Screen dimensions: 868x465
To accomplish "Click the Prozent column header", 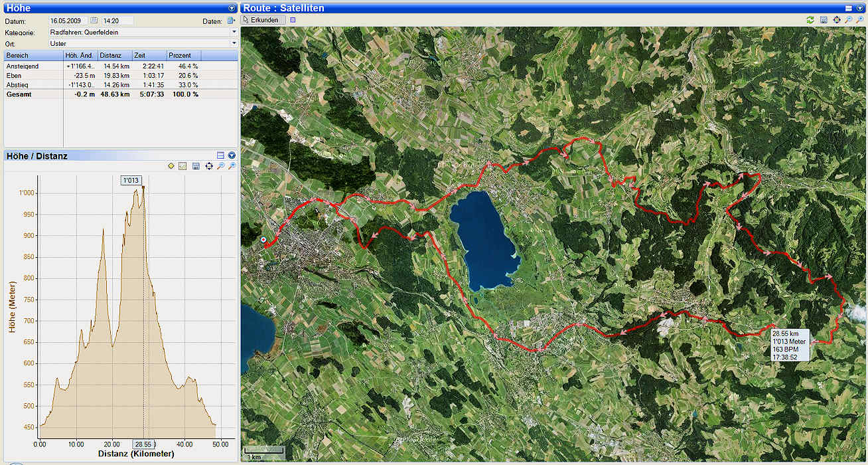I will tap(182, 55).
